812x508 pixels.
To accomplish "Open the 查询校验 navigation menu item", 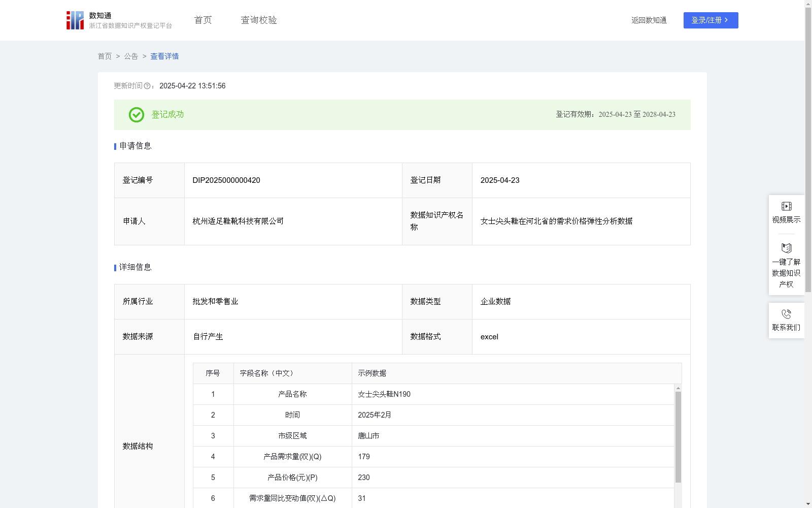I will (x=259, y=20).
